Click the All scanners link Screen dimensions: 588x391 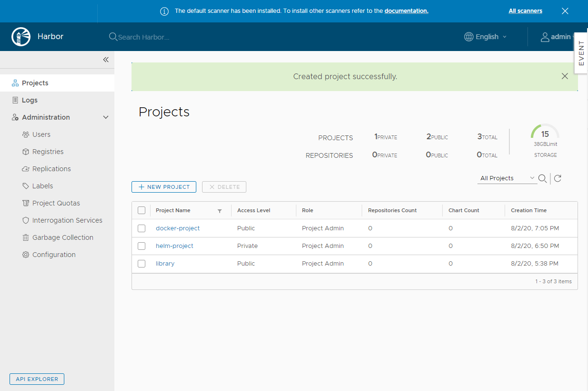point(525,11)
